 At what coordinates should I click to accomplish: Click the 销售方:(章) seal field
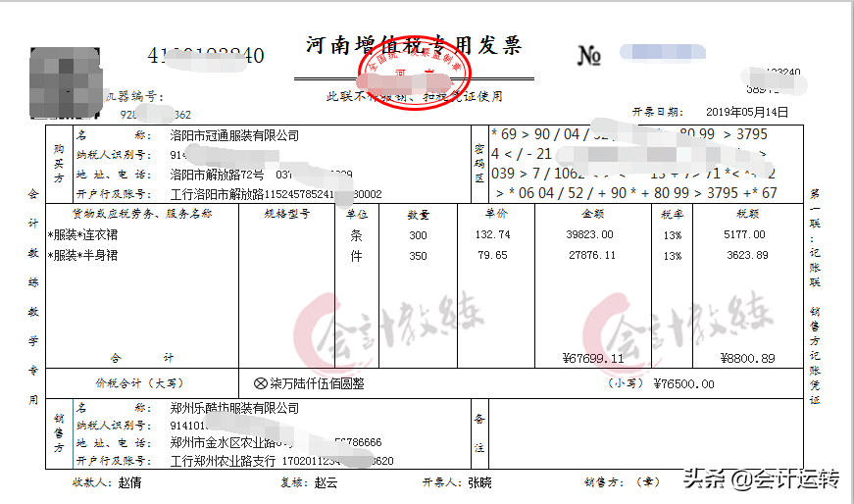[622, 481]
